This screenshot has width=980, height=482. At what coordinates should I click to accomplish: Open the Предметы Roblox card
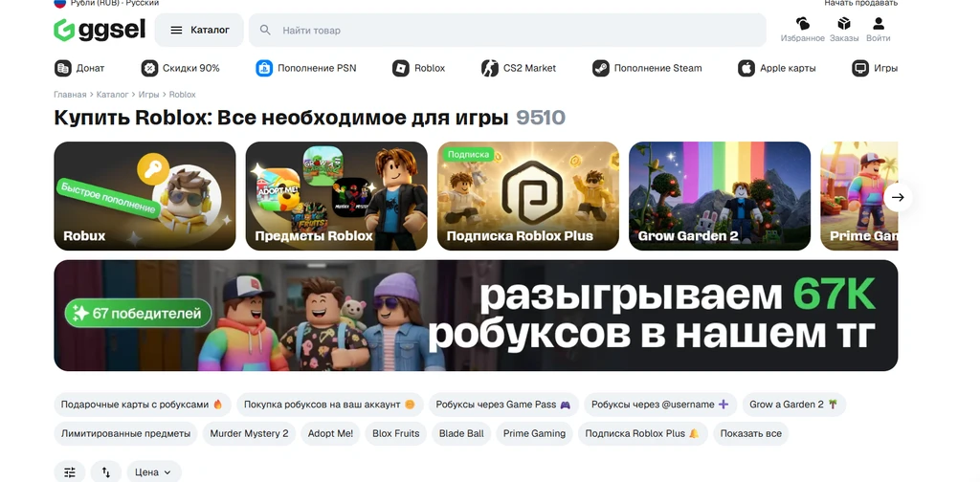tap(336, 196)
